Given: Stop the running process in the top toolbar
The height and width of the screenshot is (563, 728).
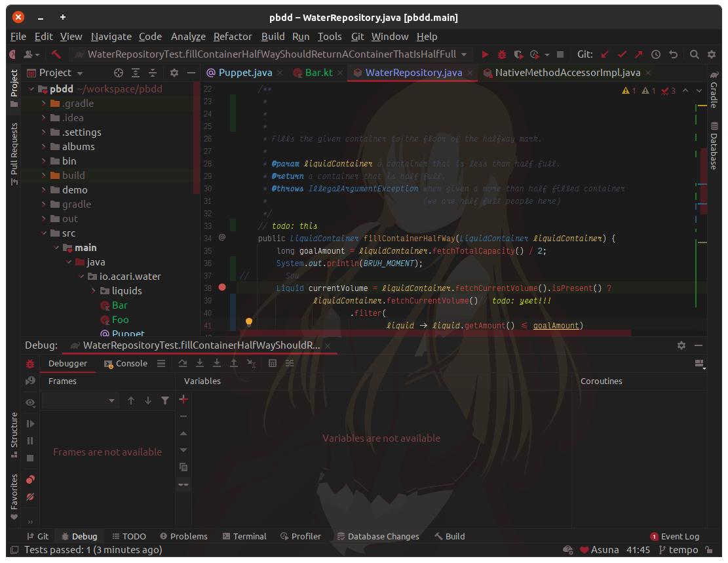Looking at the screenshot, I should 560,54.
